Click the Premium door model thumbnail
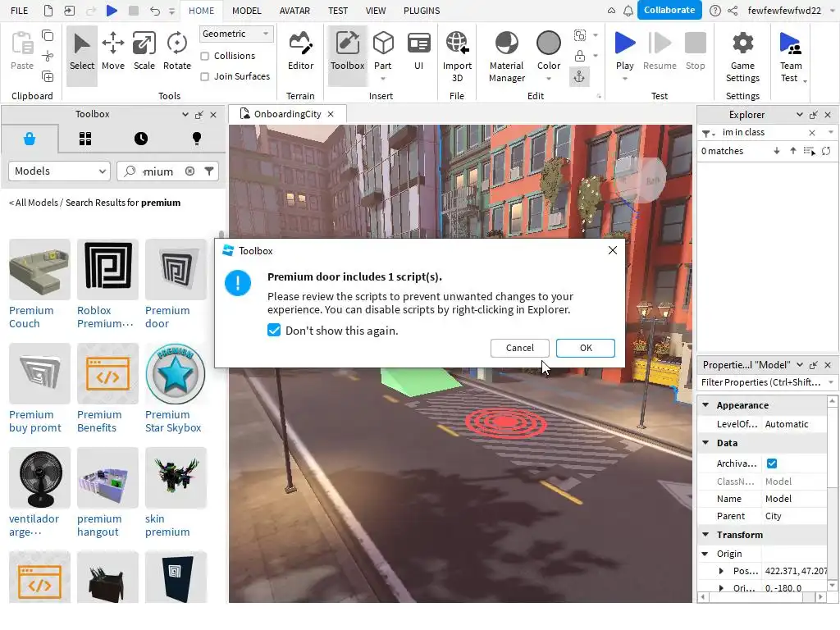Image resolution: width=840 pixels, height=630 pixels. (x=176, y=269)
